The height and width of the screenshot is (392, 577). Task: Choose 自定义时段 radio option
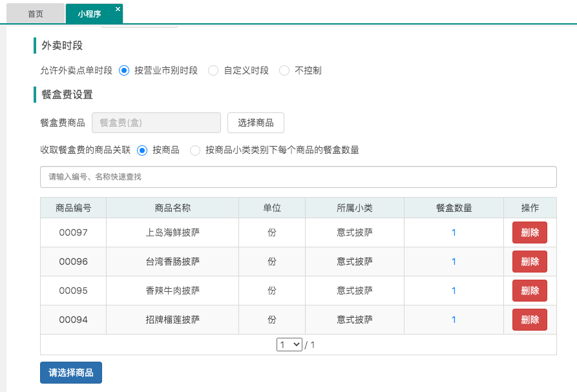point(213,70)
